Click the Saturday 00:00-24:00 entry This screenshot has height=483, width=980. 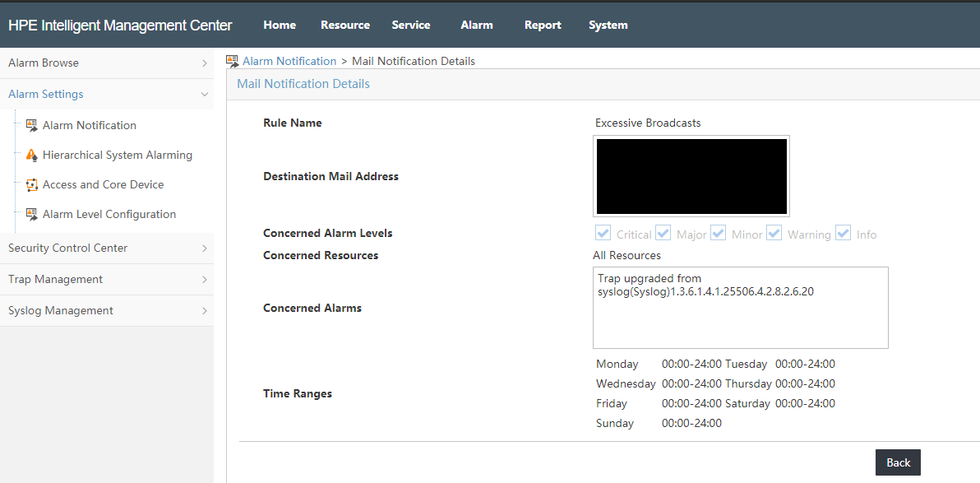tap(780, 403)
